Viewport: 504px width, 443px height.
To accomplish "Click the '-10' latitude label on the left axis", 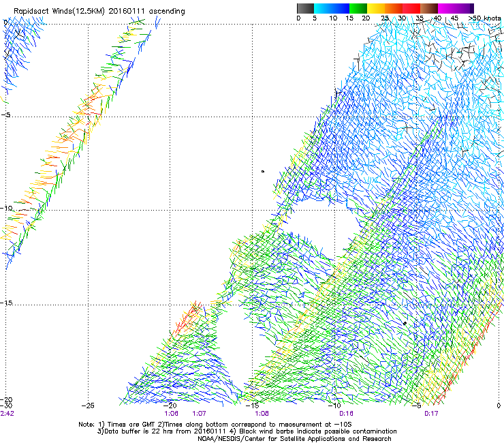I will [x=6, y=208].
